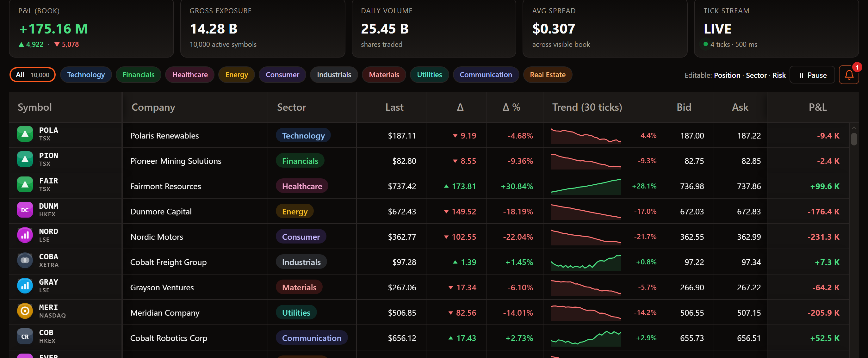
Task: Filter by the Communication sector tab
Action: point(486,75)
